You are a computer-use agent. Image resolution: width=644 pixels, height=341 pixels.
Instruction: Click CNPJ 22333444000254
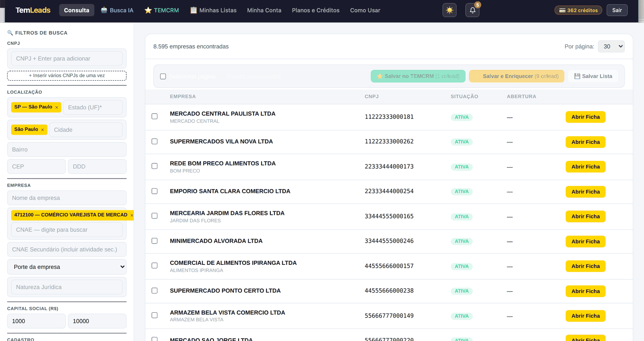click(x=389, y=191)
